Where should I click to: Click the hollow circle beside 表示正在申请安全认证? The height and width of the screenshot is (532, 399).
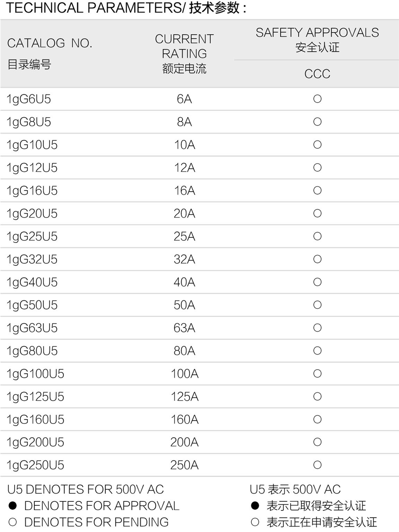[x=255, y=523]
